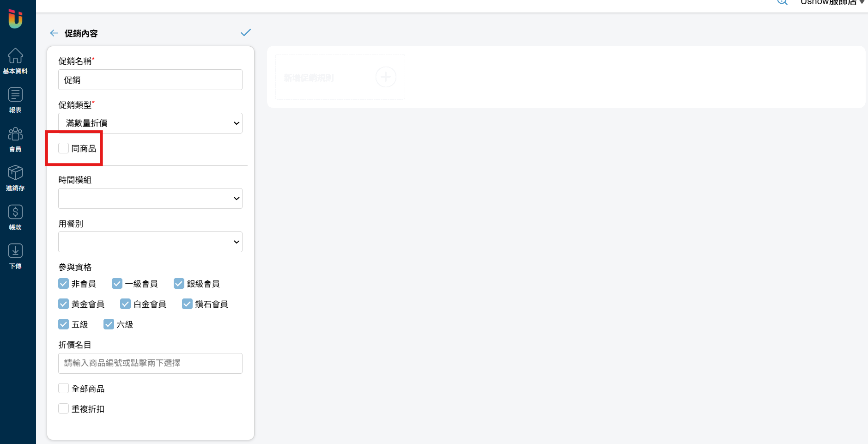Open the 進銷存 inventory sidebar icon

point(15,178)
